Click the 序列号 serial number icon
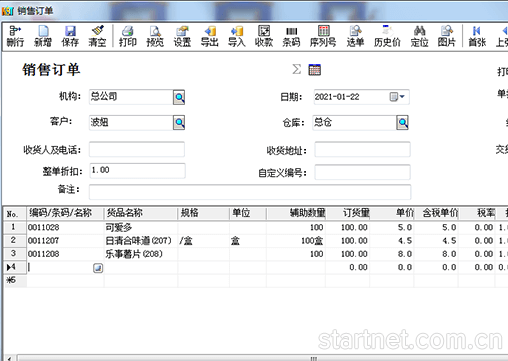This screenshot has width=508, height=361. 323,36
